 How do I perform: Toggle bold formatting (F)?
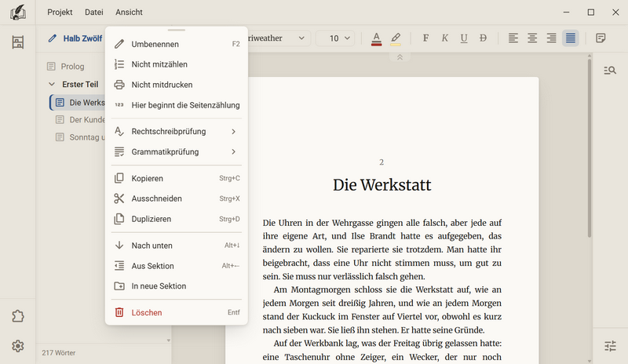pos(425,38)
